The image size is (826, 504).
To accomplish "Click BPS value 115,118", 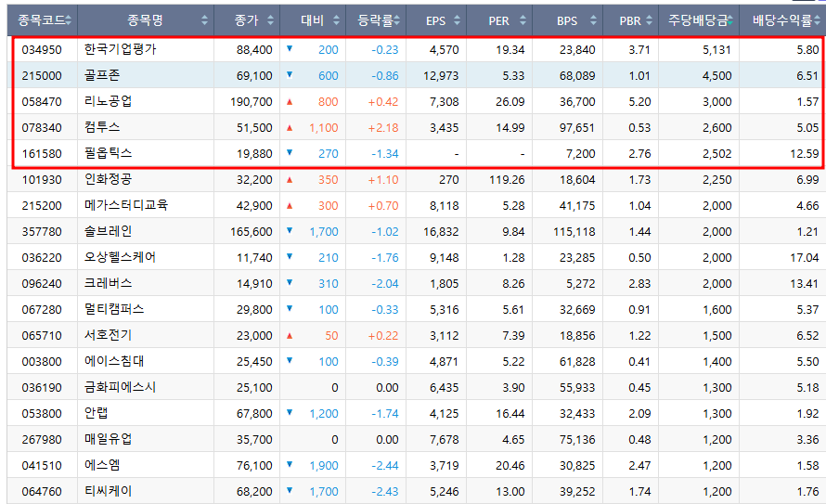I will pyautogui.click(x=574, y=232).
